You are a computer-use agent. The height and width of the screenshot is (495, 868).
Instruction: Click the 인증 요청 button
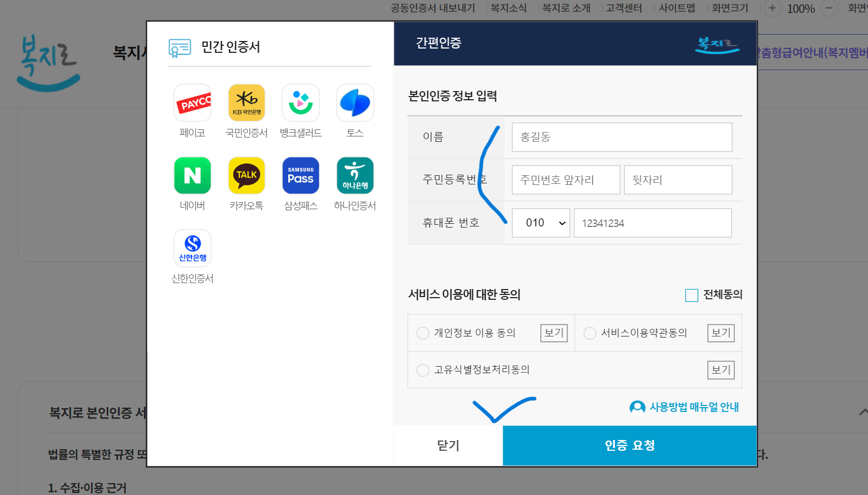(629, 445)
